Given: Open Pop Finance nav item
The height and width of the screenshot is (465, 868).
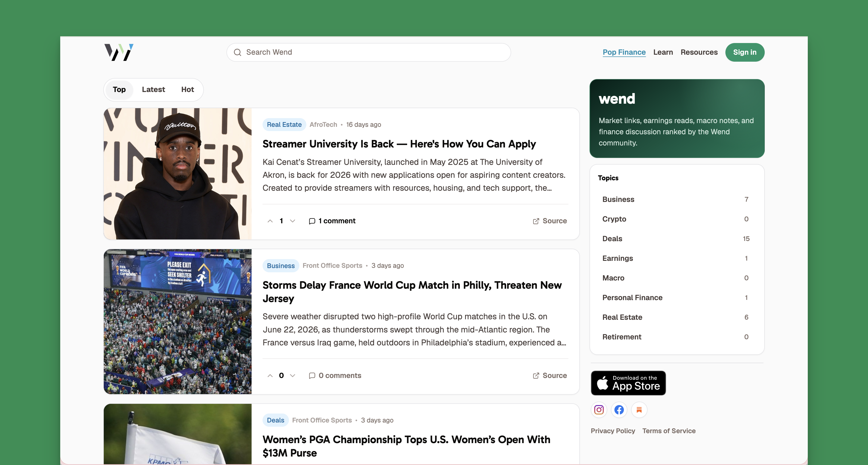Looking at the screenshot, I should 624,52.
